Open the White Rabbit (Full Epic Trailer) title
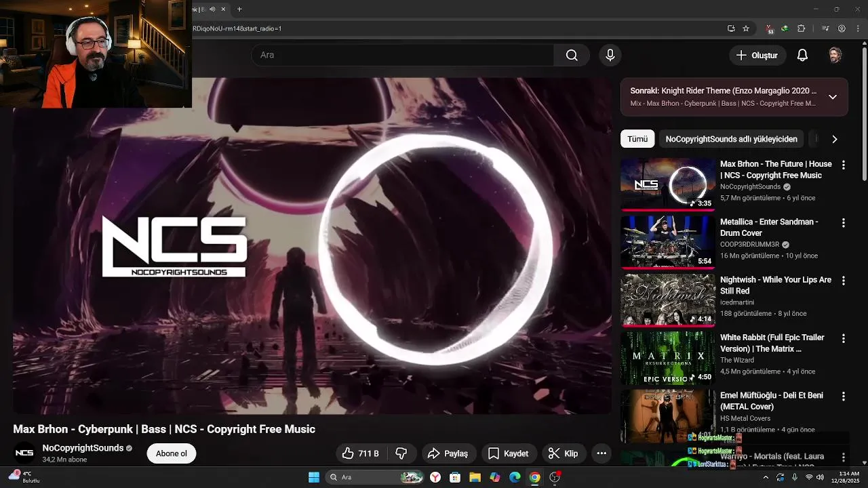The width and height of the screenshot is (868, 488). (772, 343)
